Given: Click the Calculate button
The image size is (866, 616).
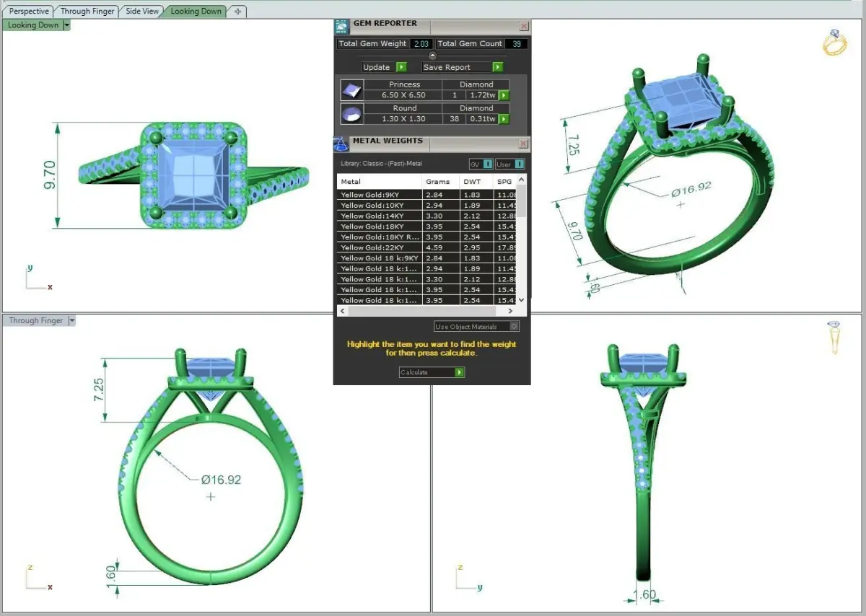Looking at the screenshot, I should (x=432, y=372).
